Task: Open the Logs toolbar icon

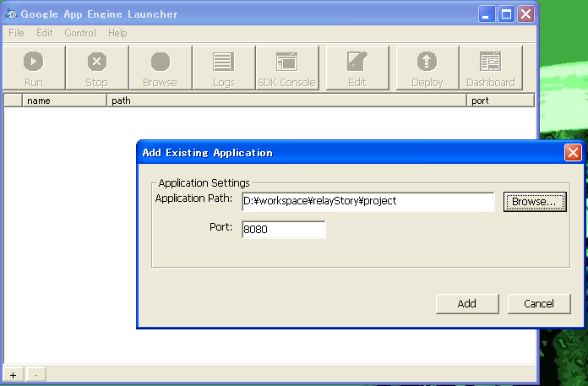Action: pos(224,62)
